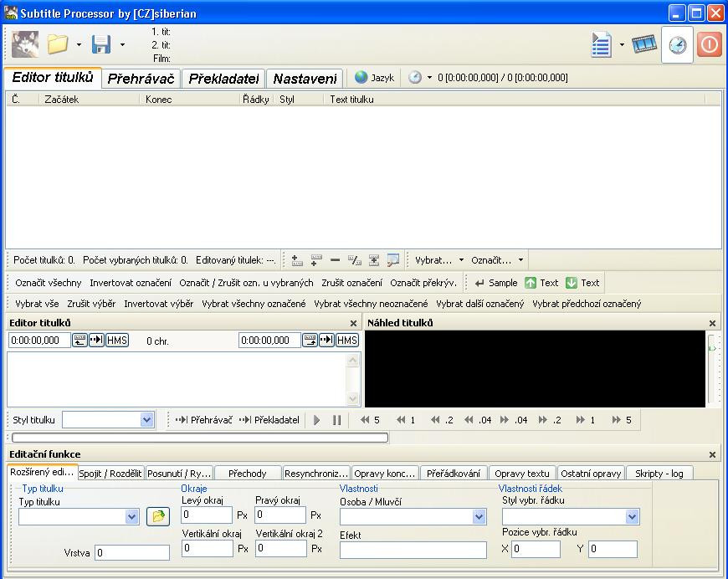
Task: Click the Sample return arrow button
Action: (x=496, y=283)
